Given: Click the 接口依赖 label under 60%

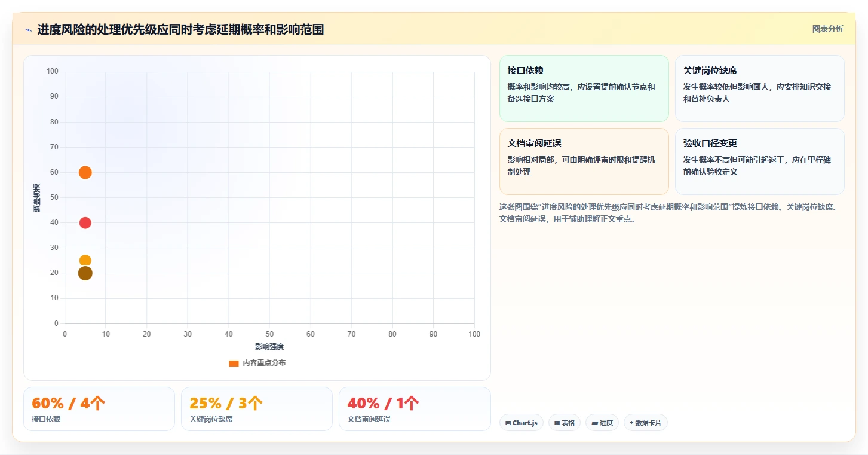Looking at the screenshot, I should 46,419.
